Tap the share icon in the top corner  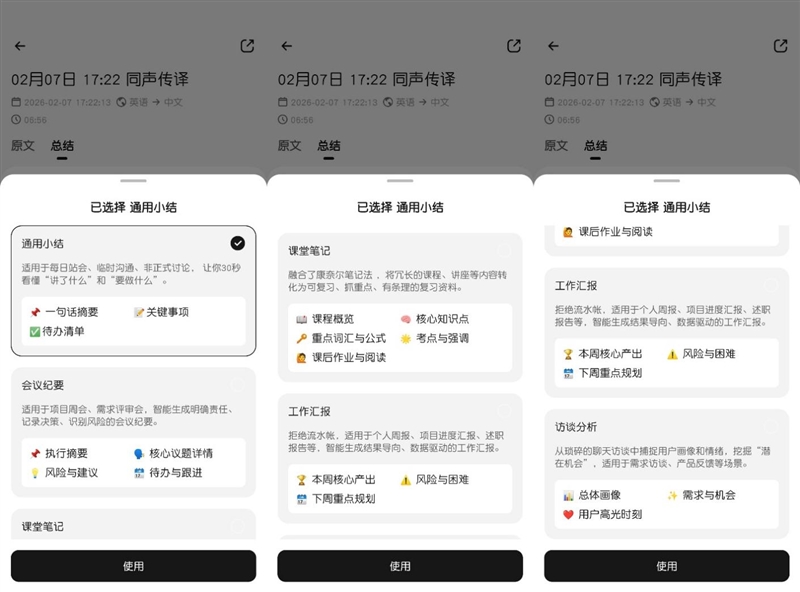[247, 45]
